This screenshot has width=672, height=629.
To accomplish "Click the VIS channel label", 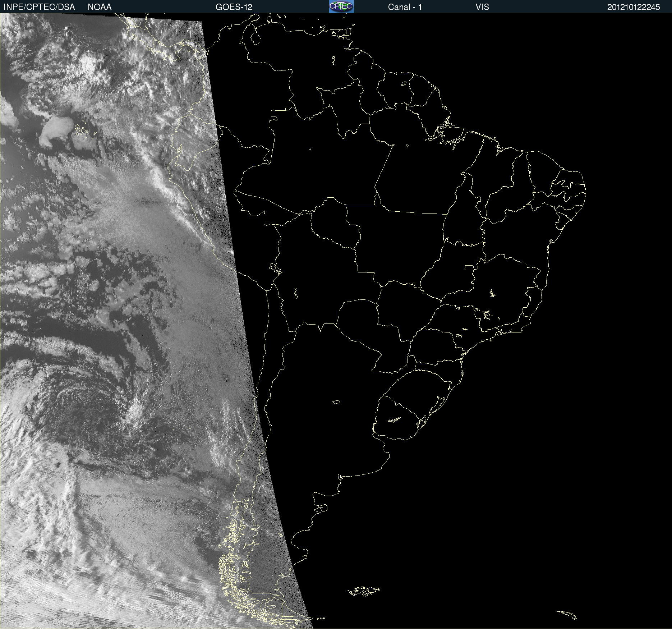I will click(x=482, y=7).
